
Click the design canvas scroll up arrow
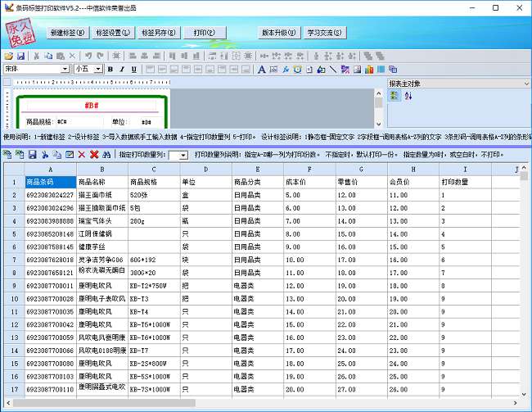[x=379, y=93]
